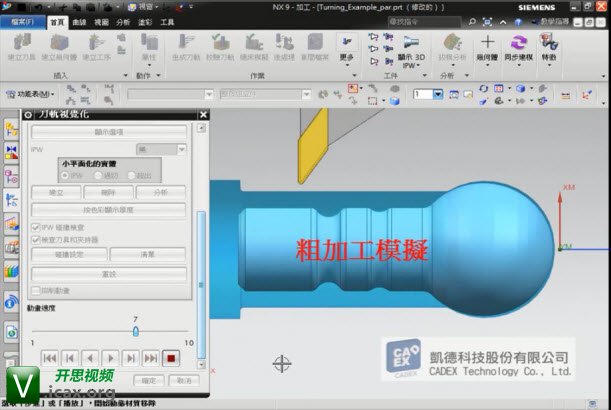Skip to end of tool path
Viewport: 611px width, 410px height.
click(x=151, y=357)
